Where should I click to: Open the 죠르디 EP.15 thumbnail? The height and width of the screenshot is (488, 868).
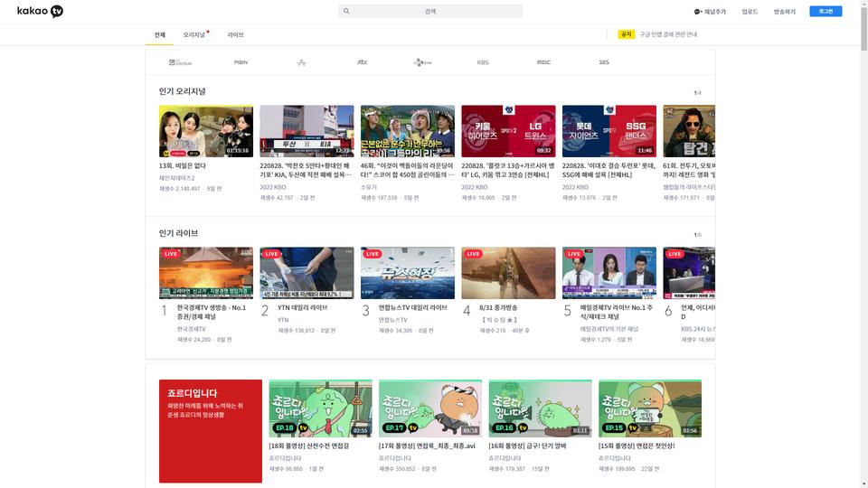tap(650, 408)
